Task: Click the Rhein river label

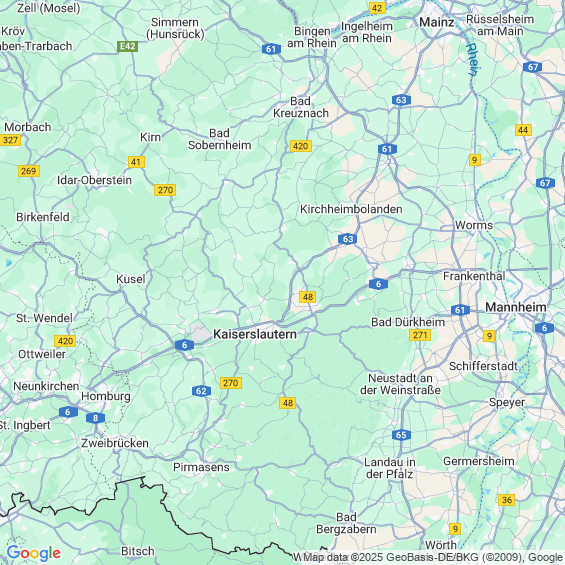Action: (472, 59)
